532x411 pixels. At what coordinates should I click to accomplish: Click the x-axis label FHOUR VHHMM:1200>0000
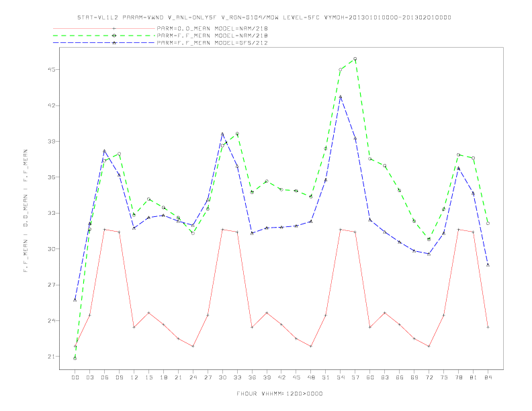click(279, 394)
